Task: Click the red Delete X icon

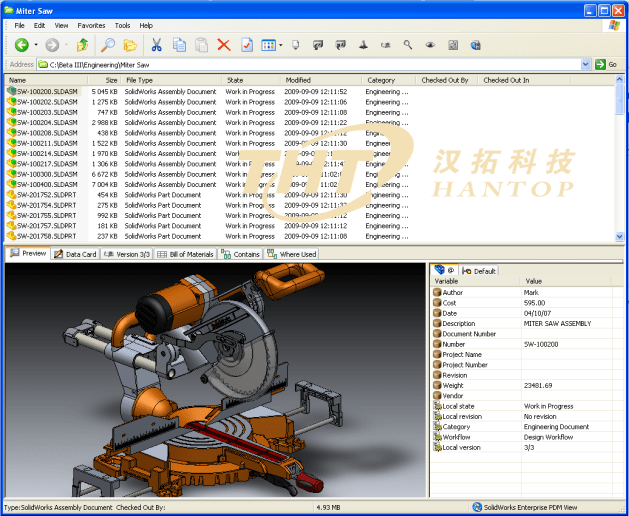Action: (x=224, y=45)
